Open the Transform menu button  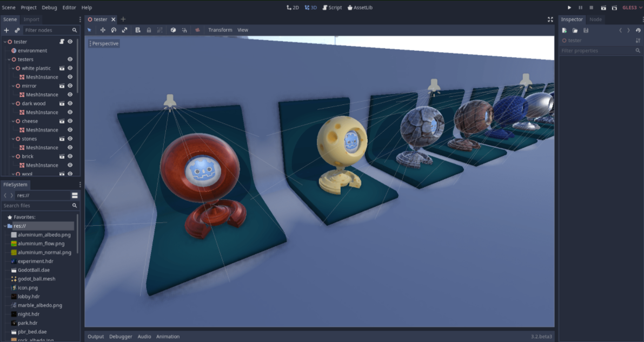[x=220, y=30]
